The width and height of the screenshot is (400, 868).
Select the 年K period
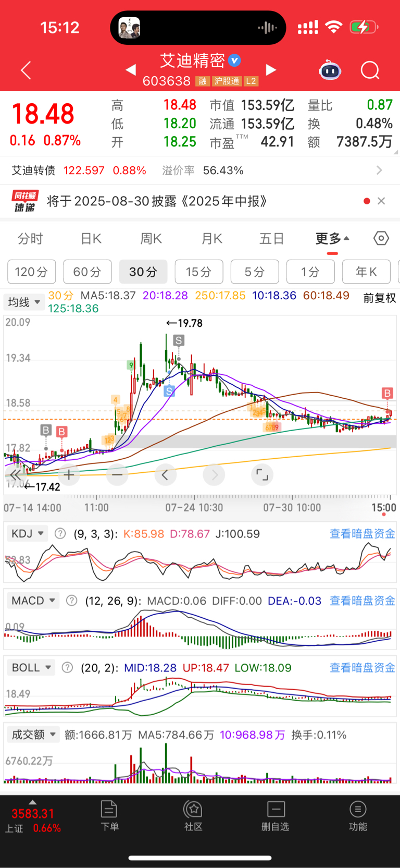pos(366,272)
